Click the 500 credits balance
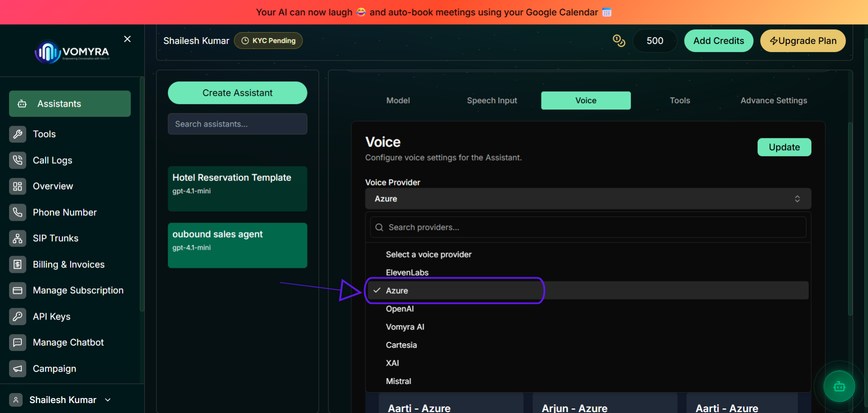This screenshot has width=868, height=413. 655,41
